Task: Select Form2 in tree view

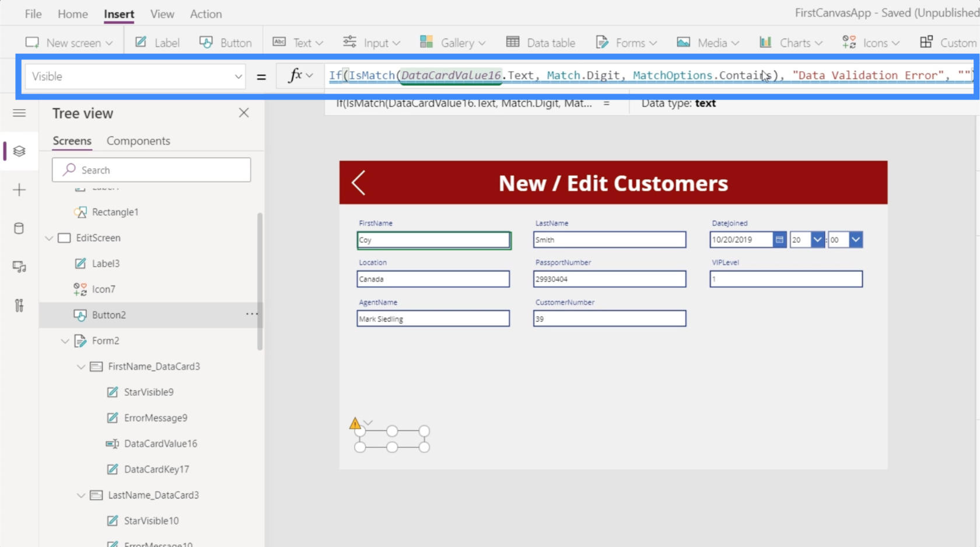Action: point(106,340)
